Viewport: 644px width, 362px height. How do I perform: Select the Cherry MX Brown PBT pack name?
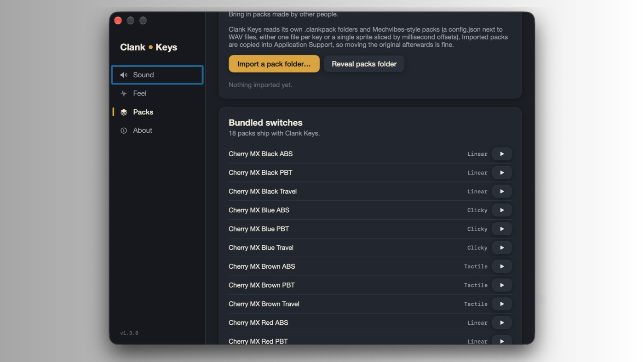click(x=262, y=285)
